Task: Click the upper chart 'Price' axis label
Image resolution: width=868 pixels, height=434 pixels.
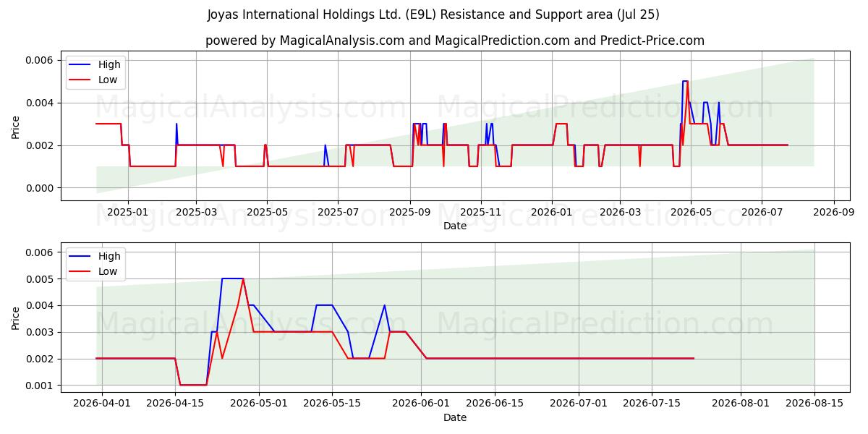Action: click(x=16, y=126)
